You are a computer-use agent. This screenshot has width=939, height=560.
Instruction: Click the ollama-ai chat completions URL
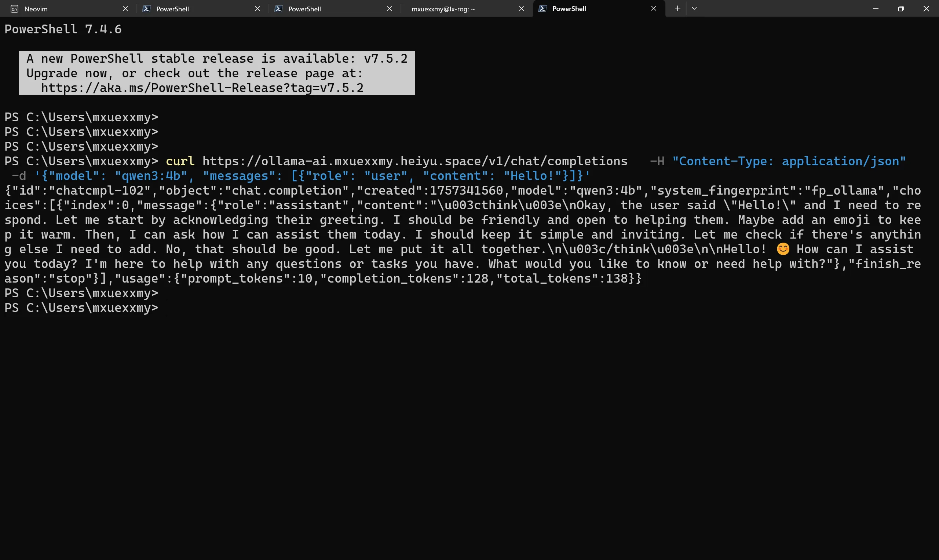[x=415, y=161]
